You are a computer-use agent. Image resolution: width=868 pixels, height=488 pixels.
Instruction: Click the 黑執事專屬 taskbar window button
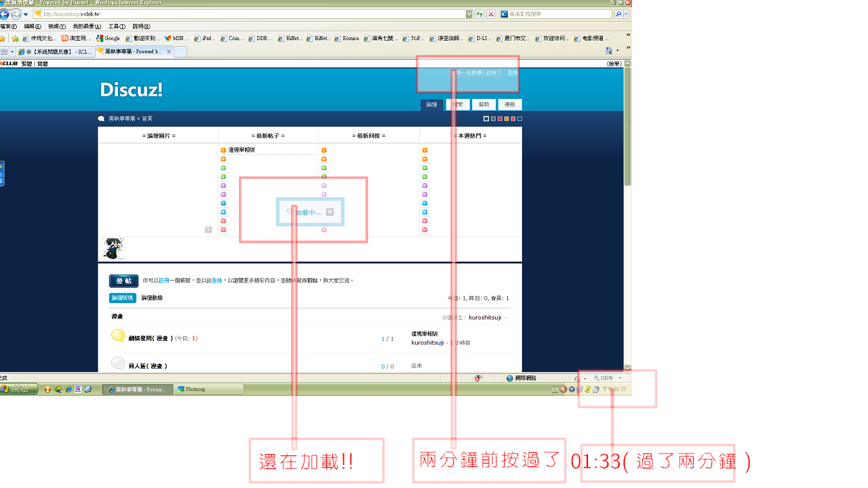[x=137, y=389]
